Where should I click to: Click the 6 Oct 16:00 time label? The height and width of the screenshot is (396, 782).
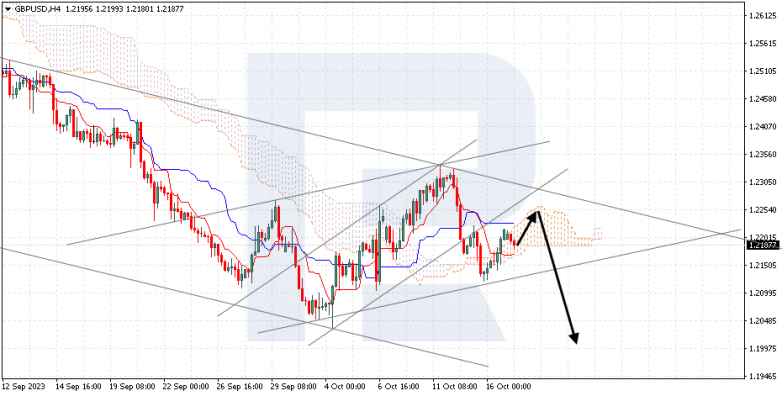click(x=398, y=387)
